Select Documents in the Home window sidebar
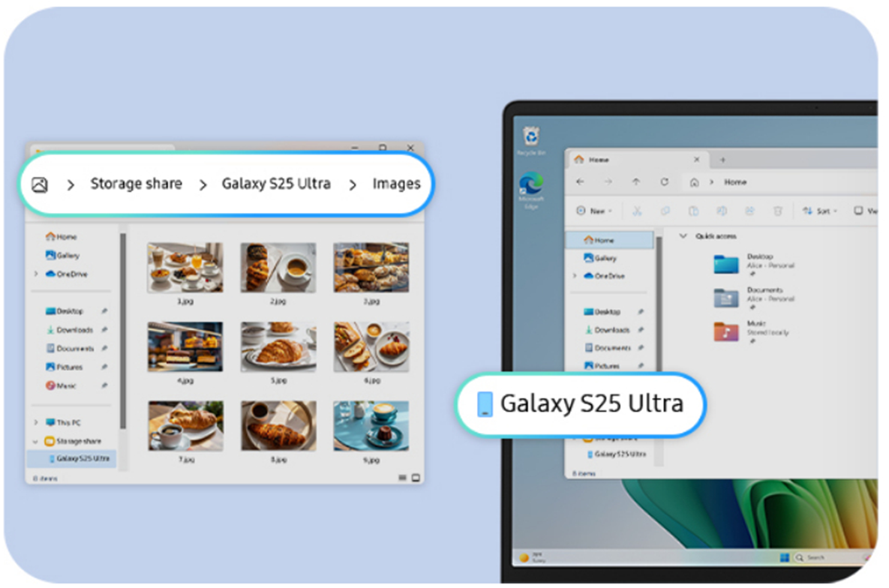The image size is (889, 588). [608, 348]
